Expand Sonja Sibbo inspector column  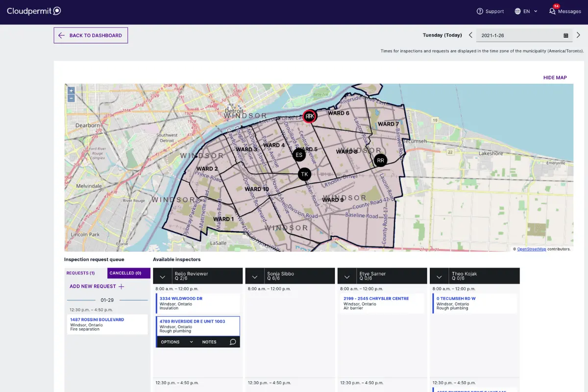tap(254, 276)
